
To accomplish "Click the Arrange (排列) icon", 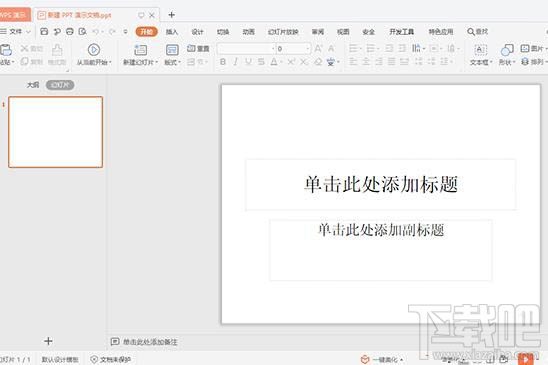I will coord(525,62).
